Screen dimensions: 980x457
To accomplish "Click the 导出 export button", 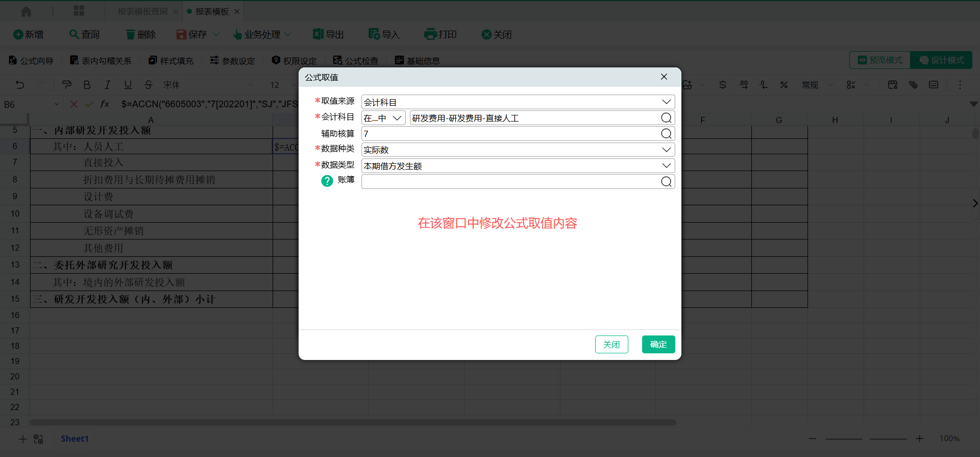I will (328, 34).
